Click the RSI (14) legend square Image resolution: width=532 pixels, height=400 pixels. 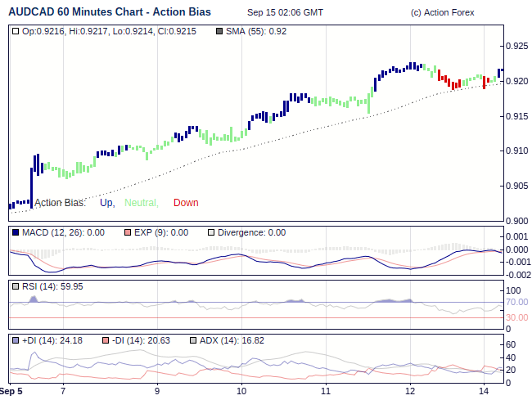[x=16, y=286]
